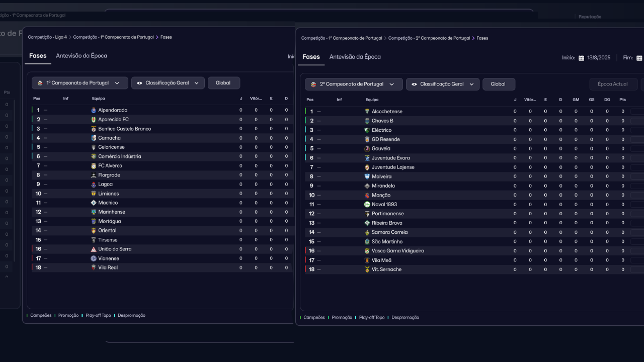Expand the right Classificação Geral view dropdown
The image size is (644, 362).
[x=442, y=84]
